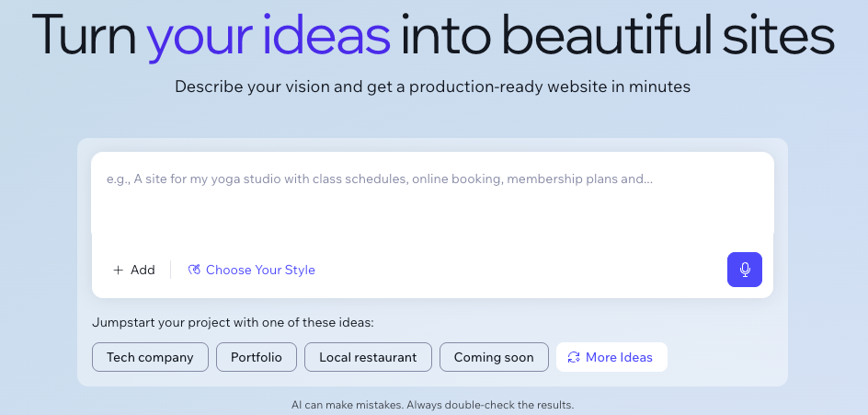The width and height of the screenshot is (868, 415).
Task: Open Choose Your Style options
Action: 251,270
